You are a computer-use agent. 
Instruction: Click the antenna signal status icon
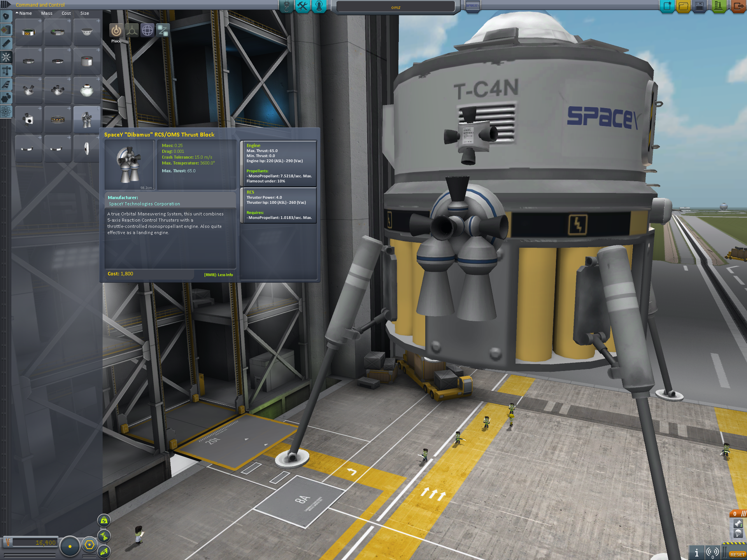712,552
